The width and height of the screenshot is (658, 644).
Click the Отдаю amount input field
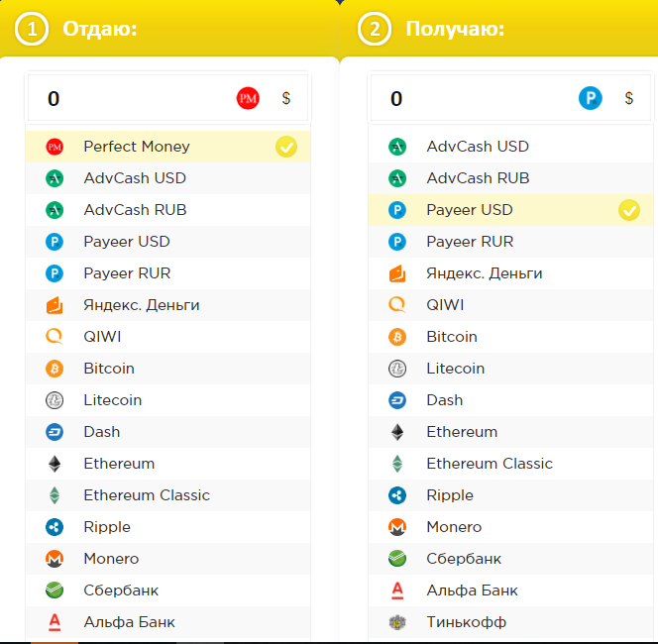(x=167, y=98)
